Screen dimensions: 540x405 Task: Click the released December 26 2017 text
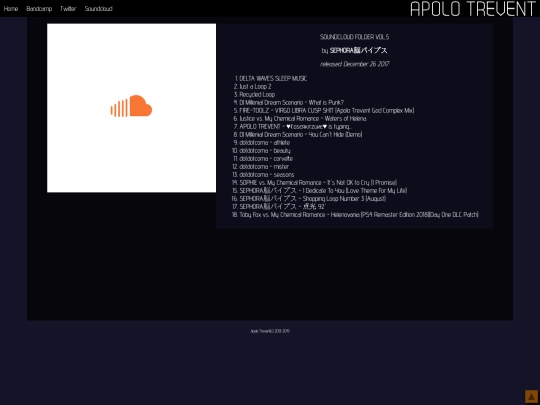tap(354, 64)
